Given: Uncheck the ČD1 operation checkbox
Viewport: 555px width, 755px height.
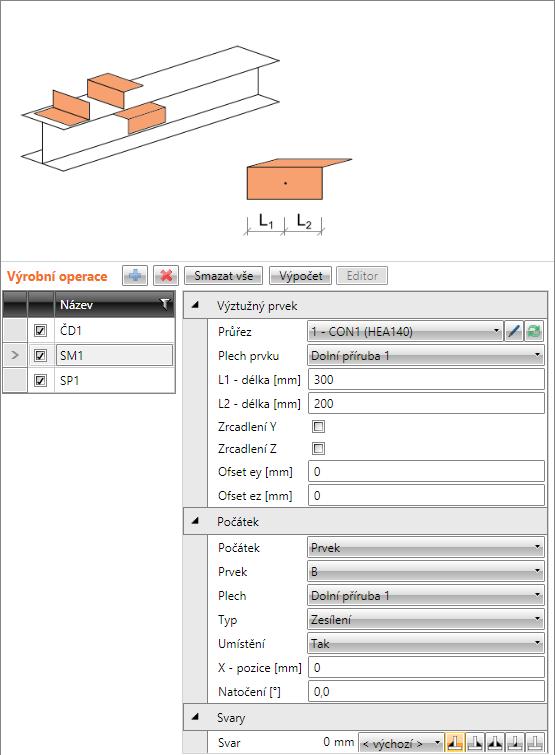Looking at the screenshot, I should [40, 330].
